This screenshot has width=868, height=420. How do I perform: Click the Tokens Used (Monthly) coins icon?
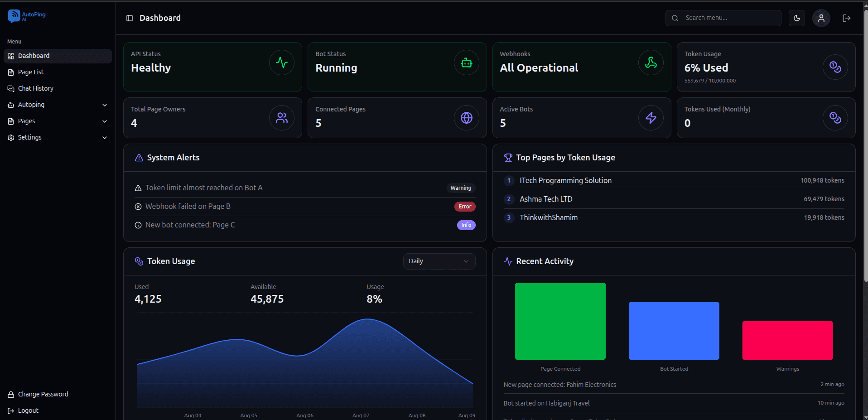(x=835, y=118)
